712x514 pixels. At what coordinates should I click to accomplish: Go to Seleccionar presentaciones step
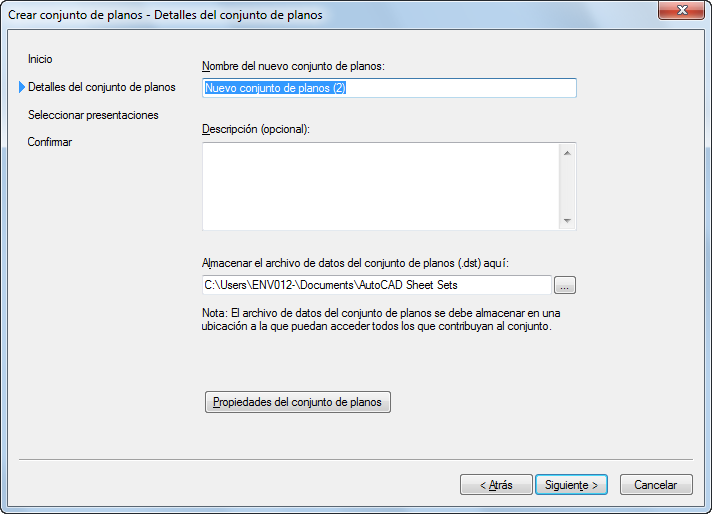(93, 115)
